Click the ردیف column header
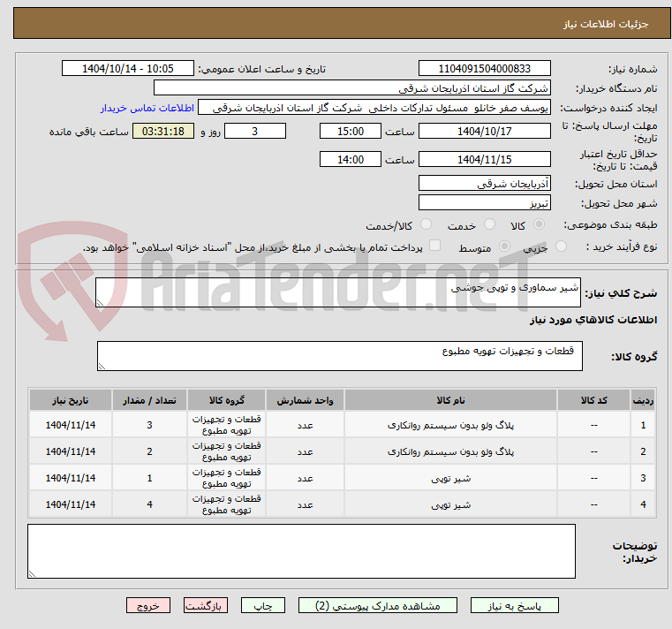672x629 pixels. tap(643, 400)
